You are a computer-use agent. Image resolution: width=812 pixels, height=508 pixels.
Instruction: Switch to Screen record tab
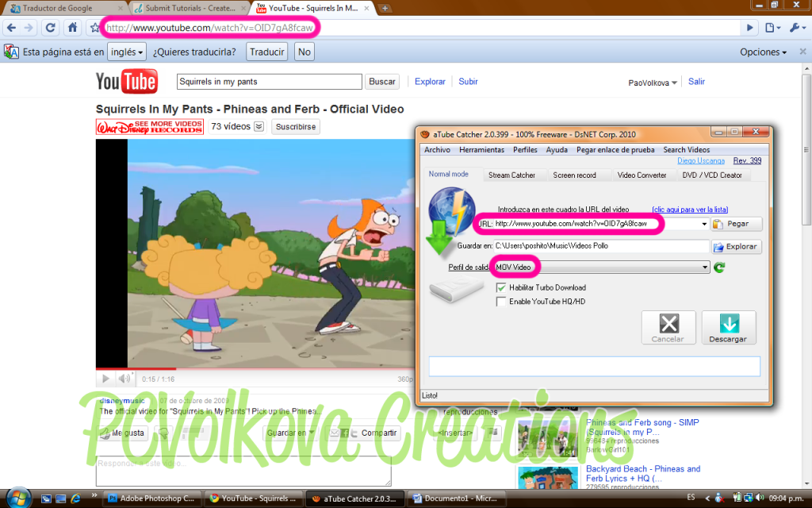[x=574, y=175]
